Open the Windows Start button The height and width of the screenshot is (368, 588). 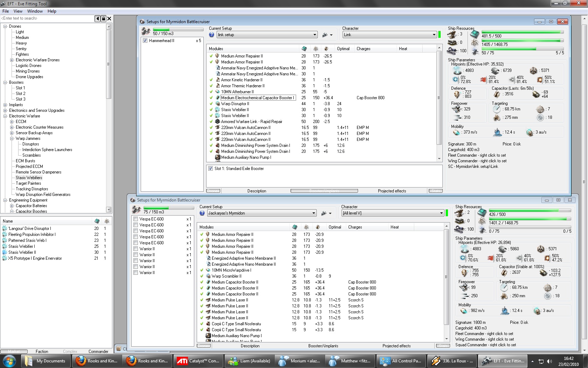coord(9,361)
